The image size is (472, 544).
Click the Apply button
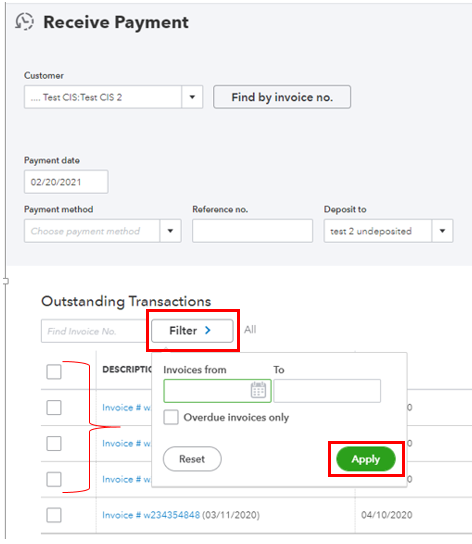click(x=366, y=459)
